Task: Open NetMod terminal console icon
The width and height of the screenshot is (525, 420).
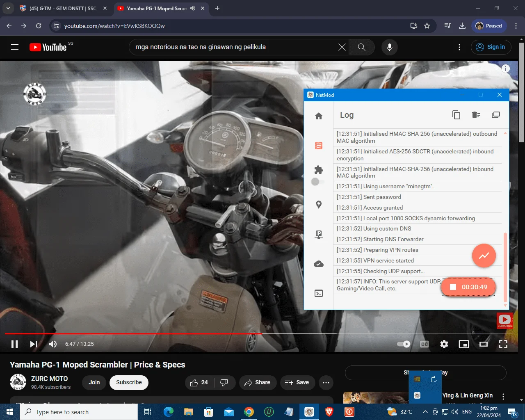Action: [x=319, y=293]
